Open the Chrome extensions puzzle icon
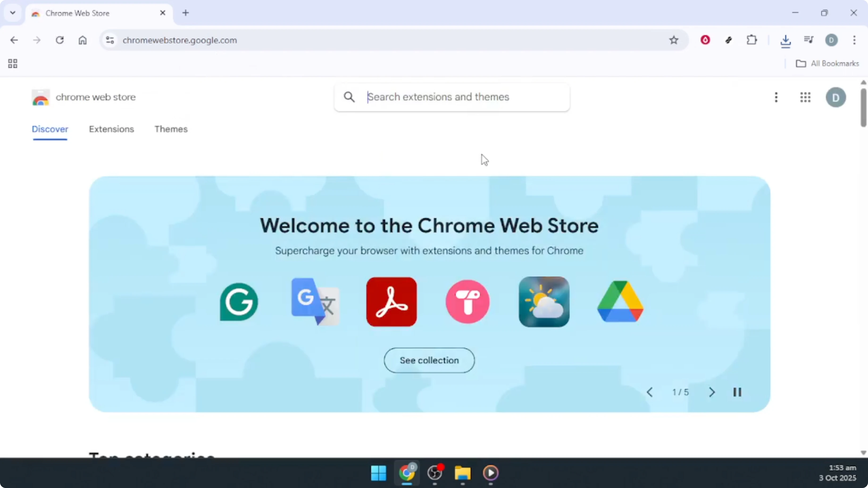 [x=752, y=40]
